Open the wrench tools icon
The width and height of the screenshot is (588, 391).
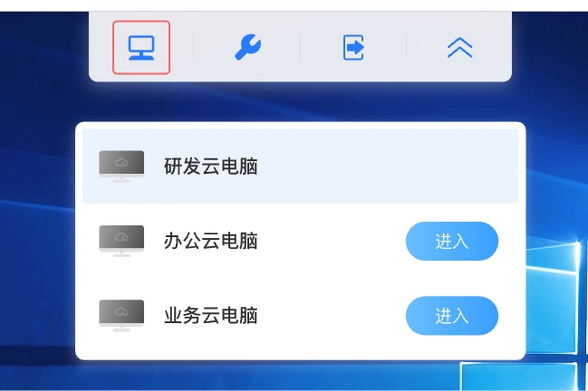coord(248,47)
